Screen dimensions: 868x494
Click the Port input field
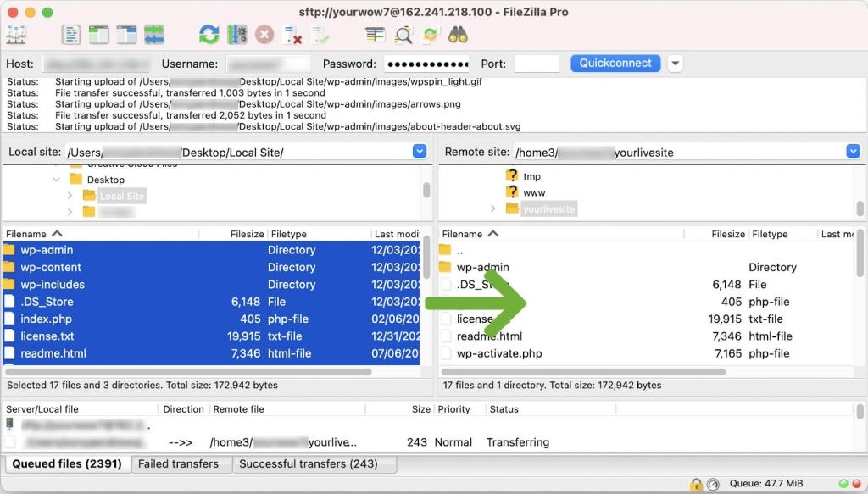coord(537,64)
